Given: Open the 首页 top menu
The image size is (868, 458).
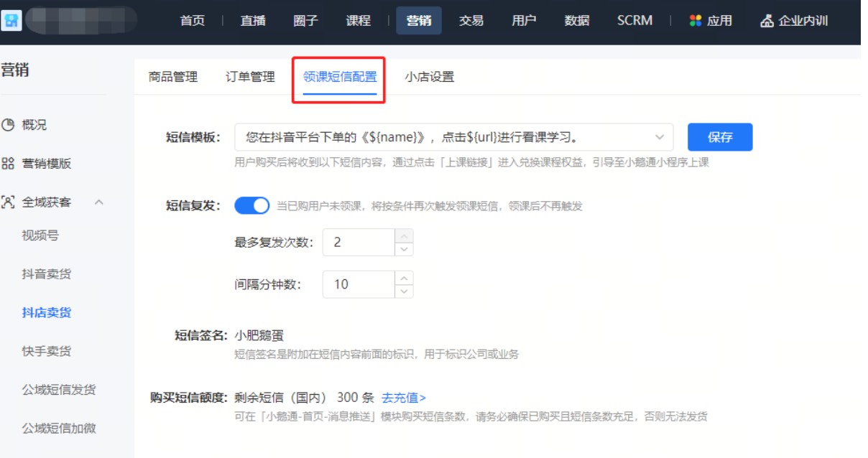Looking at the screenshot, I should (192, 21).
